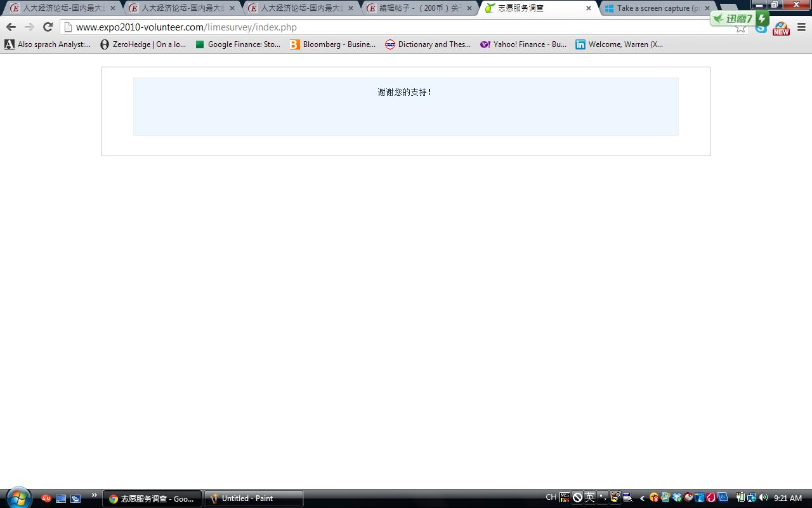Viewport: 812px width, 508px height.
Task: Open the Windows Start orb
Action: point(18,498)
